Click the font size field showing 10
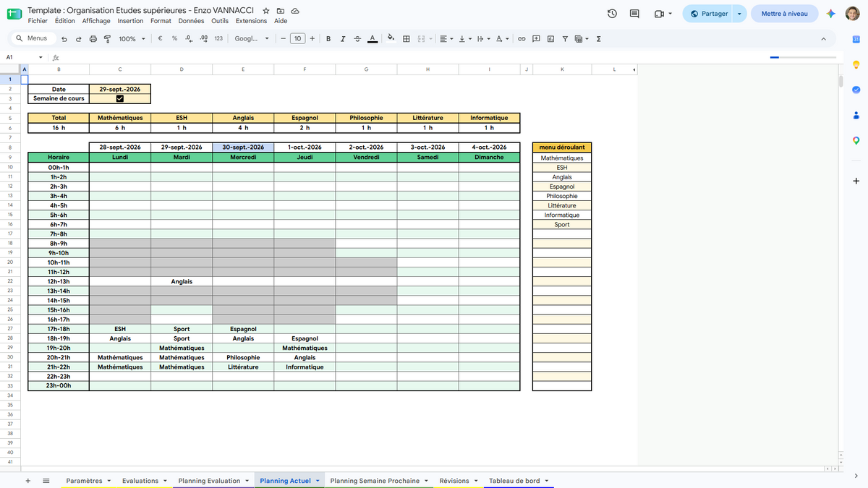This screenshot has height=488, width=868. pos(297,38)
